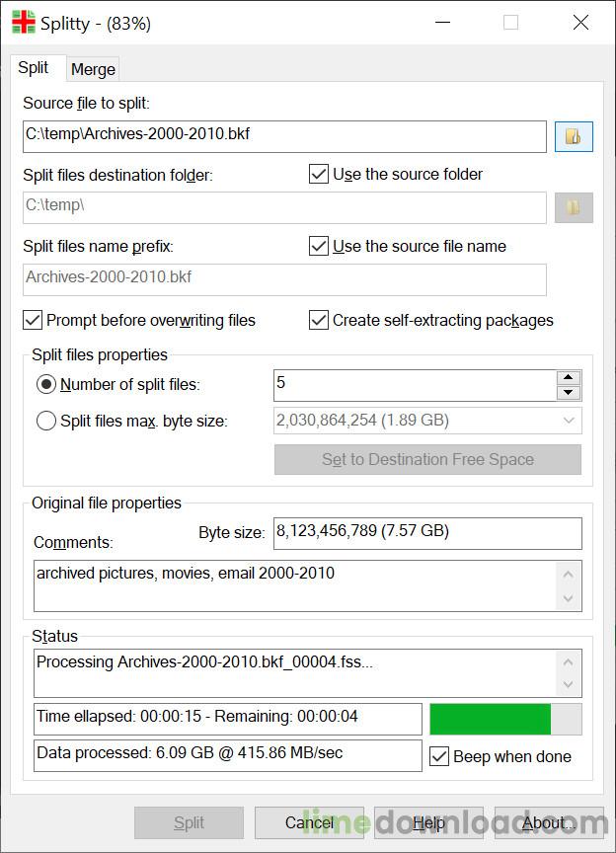Image resolution: width=616 pixels, height=853 pixels.
Task: Cancel the splitting operation
Action: coord(309,822)
